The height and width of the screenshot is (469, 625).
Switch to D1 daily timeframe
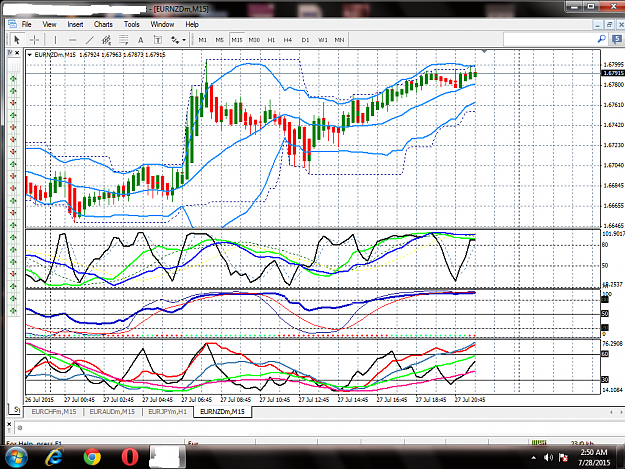click(305, 40)
